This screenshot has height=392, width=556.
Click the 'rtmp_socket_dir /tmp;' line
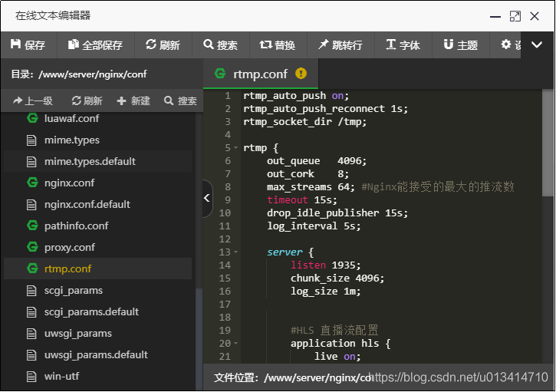(x=305, y=122)
